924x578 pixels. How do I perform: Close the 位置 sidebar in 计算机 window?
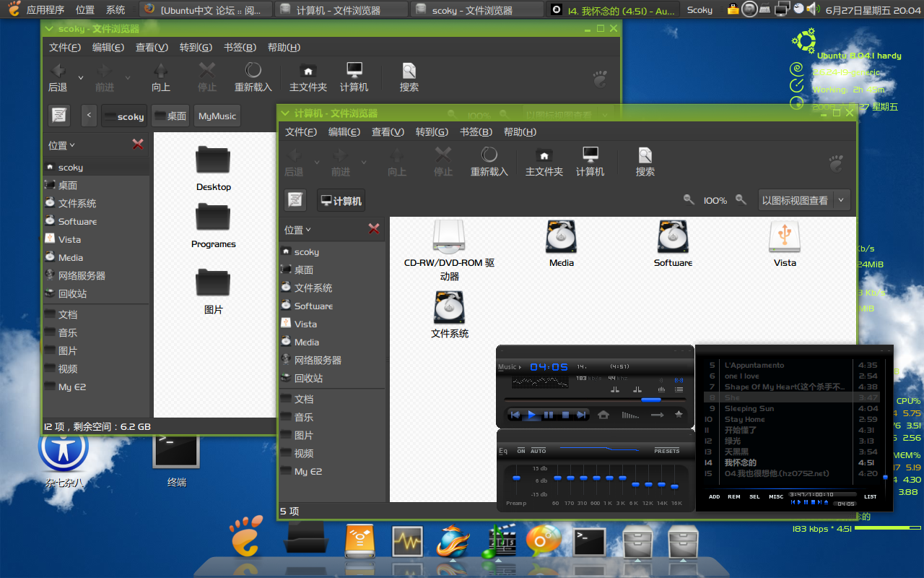pos(374,229)
